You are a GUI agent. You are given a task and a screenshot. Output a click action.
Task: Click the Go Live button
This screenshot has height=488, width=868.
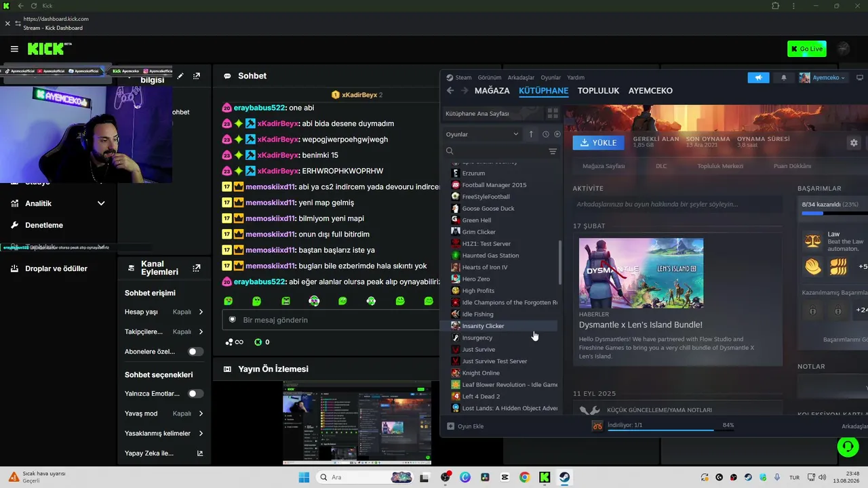click(x=806, y=49)
